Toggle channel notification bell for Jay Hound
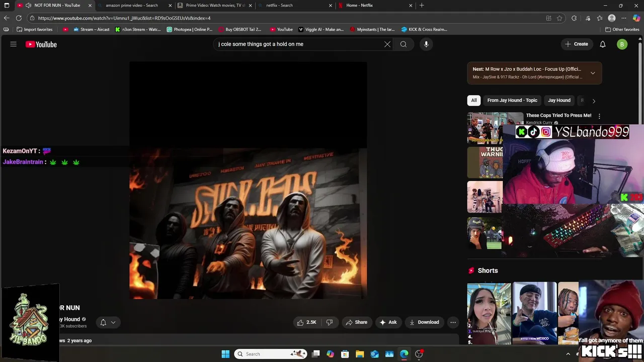 (x=103, y=322)
